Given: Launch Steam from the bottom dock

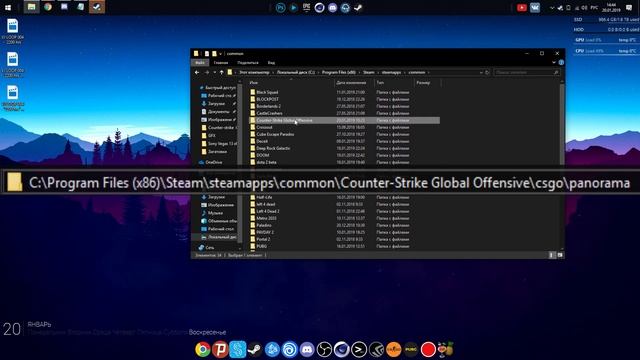Looking at the screenshot, I should tap(255, 349).
